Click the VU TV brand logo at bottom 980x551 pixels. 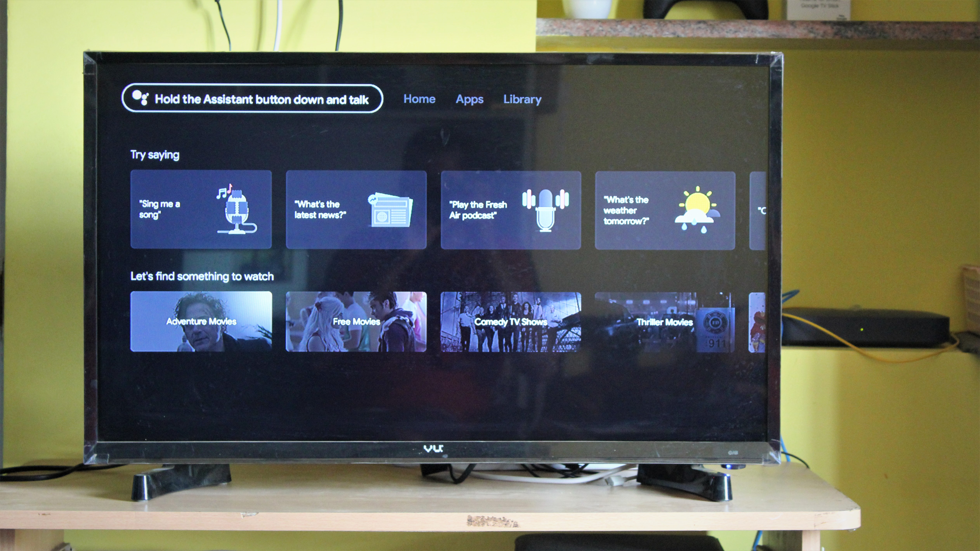point(429,447)
